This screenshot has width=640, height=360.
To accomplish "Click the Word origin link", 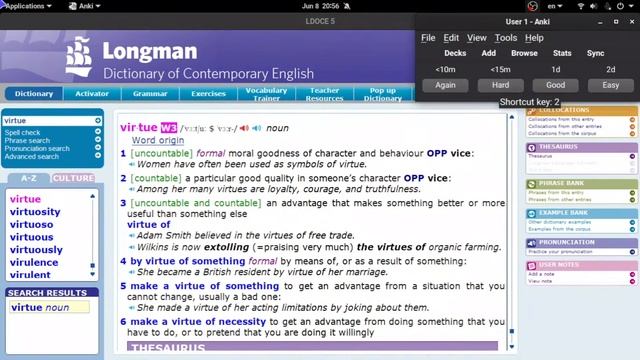I will pyautogui.click(x=158, y=140).
